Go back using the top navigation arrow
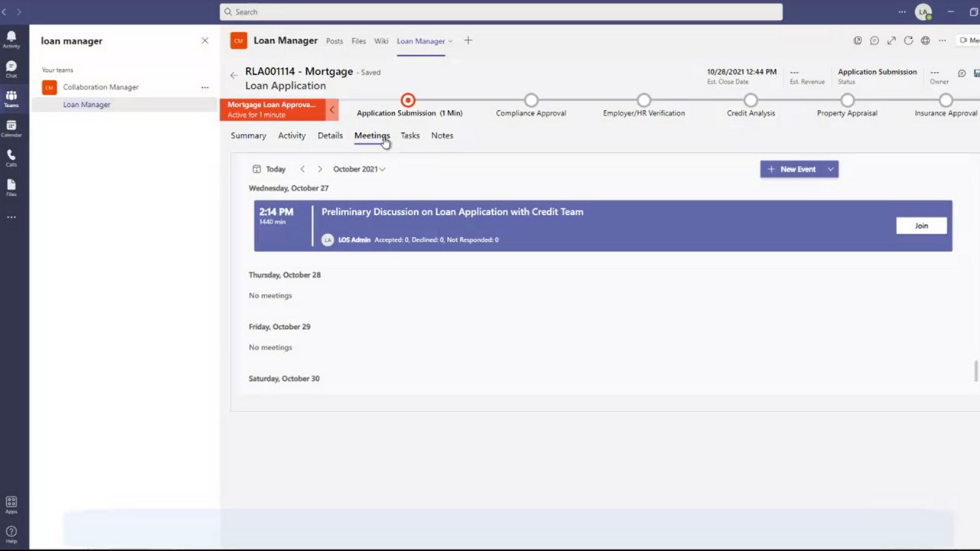Screen dimensions: 980x551 4,11
